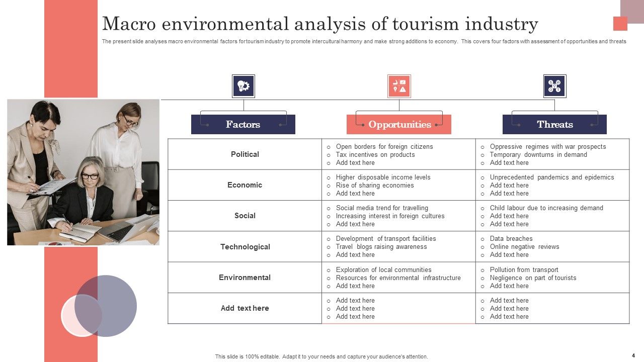Select the warning triangle inside the Opportunities icon
The image size is (644, 362).
(x=403, y=89)
